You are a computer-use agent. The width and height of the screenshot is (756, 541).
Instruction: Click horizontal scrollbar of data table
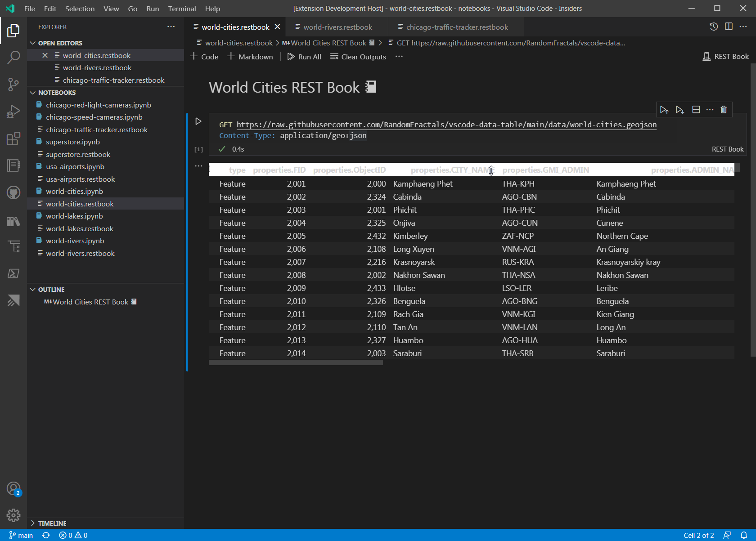coord(296,362)
